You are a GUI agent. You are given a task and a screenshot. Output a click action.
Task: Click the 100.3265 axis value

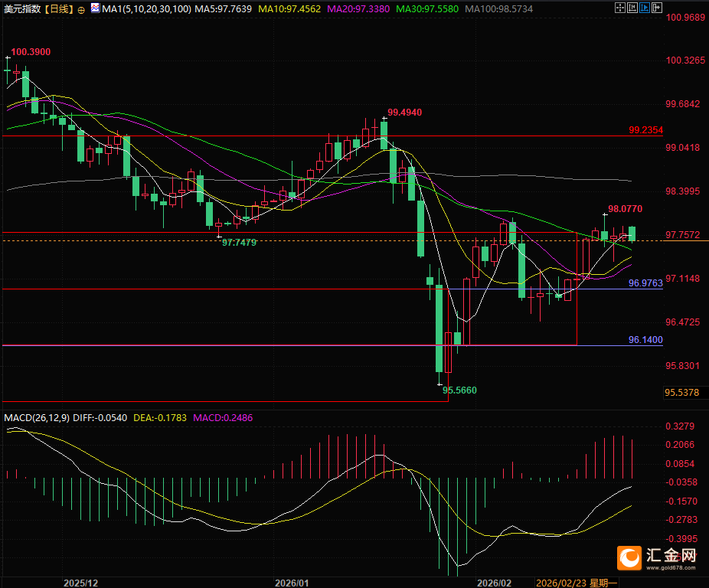pos(685,60)
